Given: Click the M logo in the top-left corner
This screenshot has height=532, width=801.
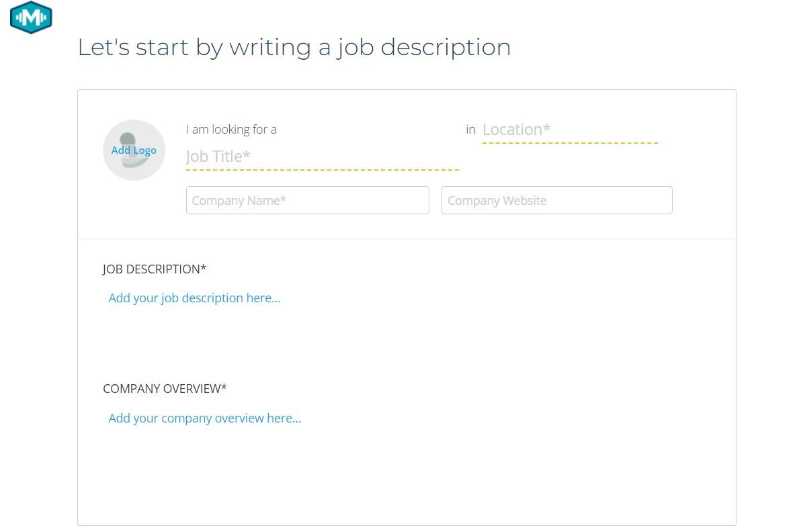Looking at the screenshot, I should (x=31, y=17).
